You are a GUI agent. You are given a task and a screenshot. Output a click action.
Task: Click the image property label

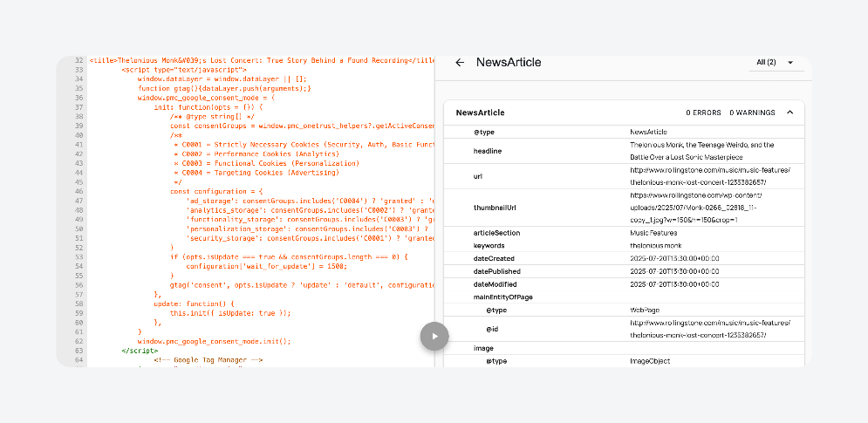pos(483,348)
